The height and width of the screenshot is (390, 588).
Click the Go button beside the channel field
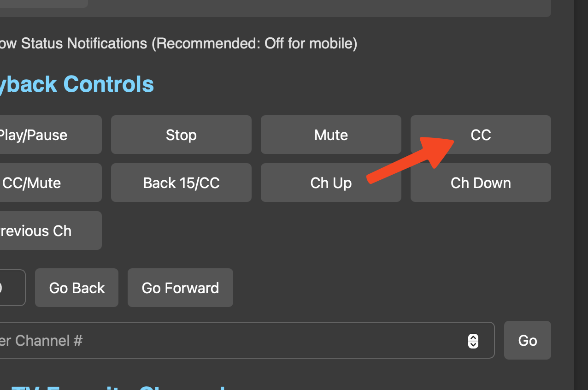(x=527, y=340)
